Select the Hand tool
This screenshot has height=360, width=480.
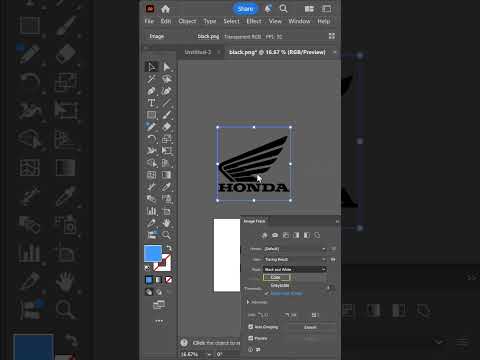[x=167, y=223]
